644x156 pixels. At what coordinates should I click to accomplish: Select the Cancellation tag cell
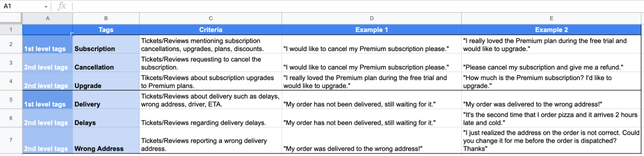[x=106, y=63]
